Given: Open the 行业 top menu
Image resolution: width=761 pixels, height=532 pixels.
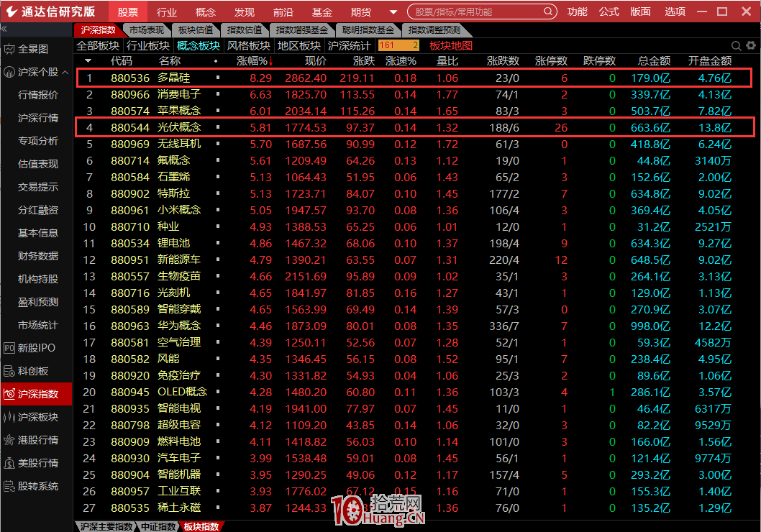Looking at the screenshot, I should click(166, 12).
